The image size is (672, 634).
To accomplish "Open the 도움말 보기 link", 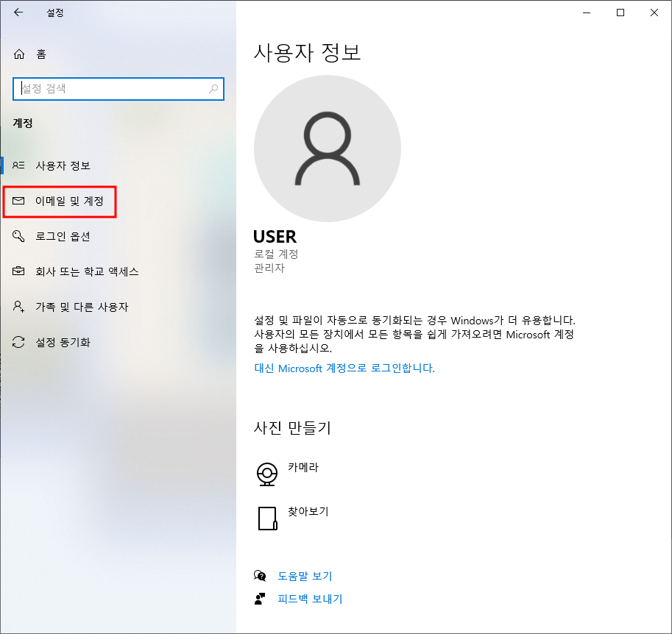I will [305, 576].
